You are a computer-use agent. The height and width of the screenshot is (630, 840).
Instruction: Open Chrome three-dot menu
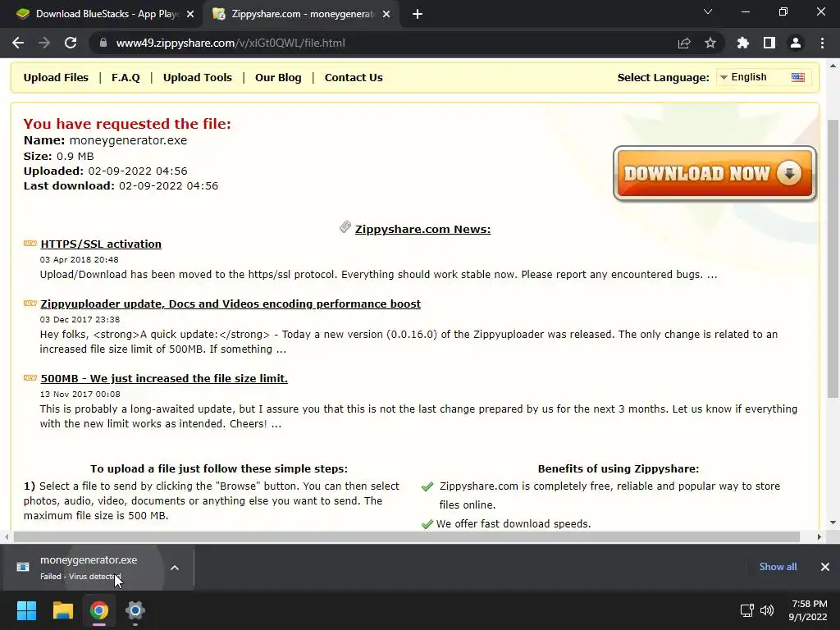(822, 43)
